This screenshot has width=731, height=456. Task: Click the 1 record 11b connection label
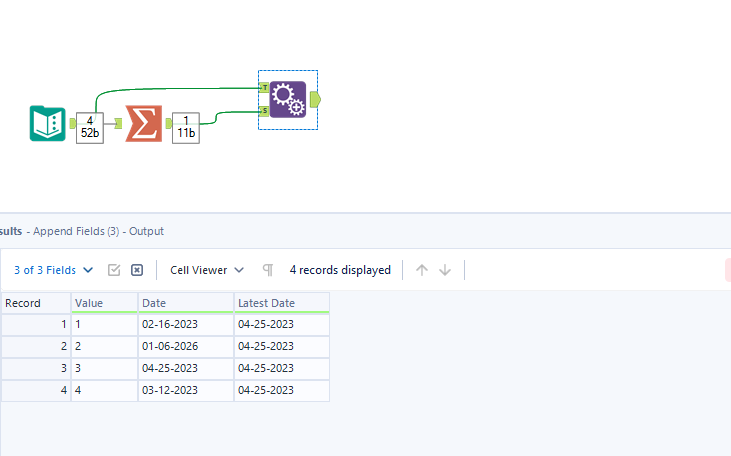[x=186, y=128]
